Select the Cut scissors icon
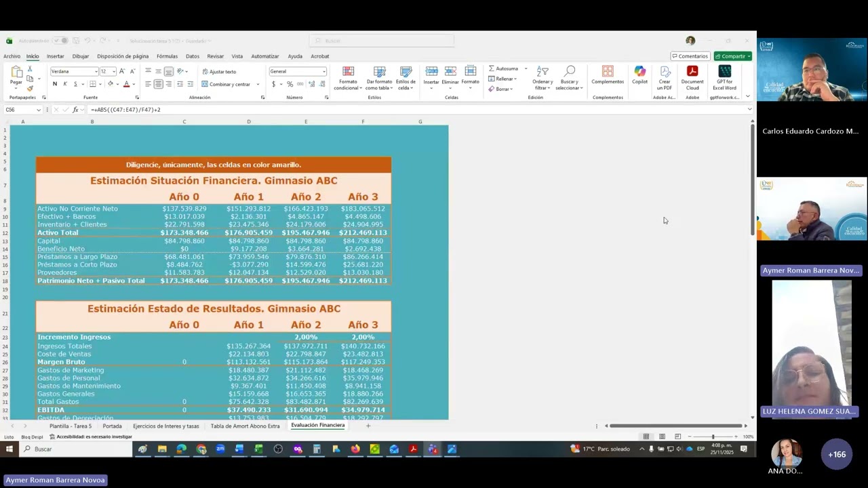This screenshot has width=868, height=488. click(x=30, y=70)
